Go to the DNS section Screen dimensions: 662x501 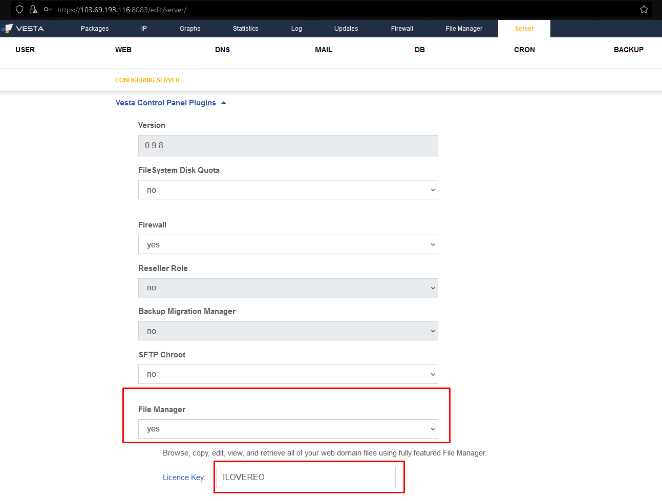click(x=222, y=49)
